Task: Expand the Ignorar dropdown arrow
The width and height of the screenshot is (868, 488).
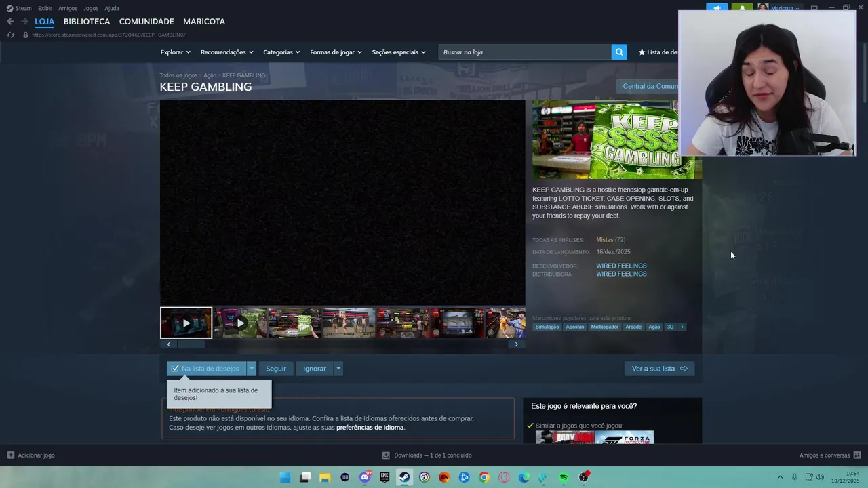Action: pyautogui.click(x=338, y=369)
